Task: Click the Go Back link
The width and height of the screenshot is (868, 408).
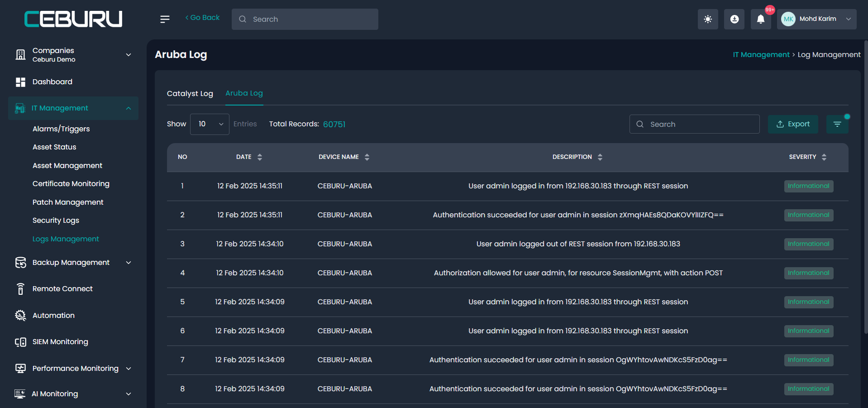Action: tap(202, 18)
